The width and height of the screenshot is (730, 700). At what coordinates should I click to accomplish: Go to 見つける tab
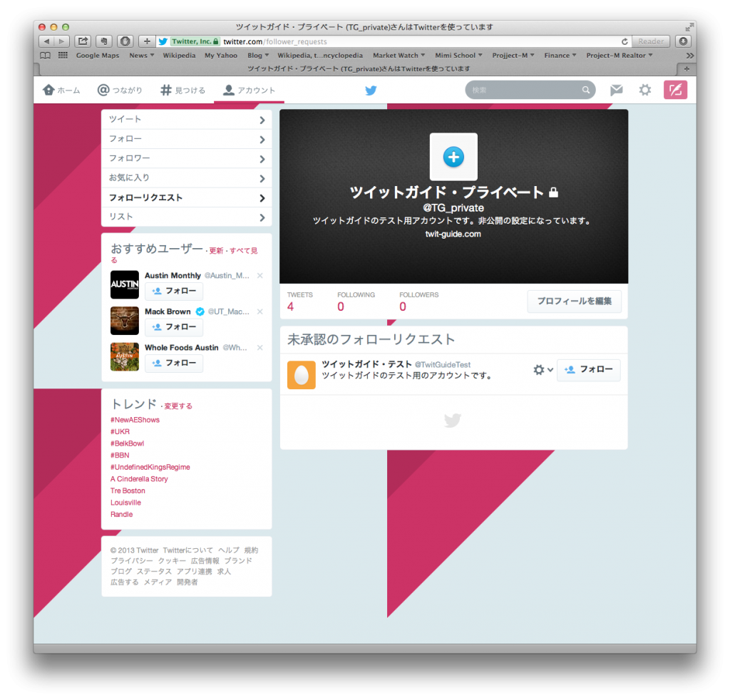click(x=183, y=90)
